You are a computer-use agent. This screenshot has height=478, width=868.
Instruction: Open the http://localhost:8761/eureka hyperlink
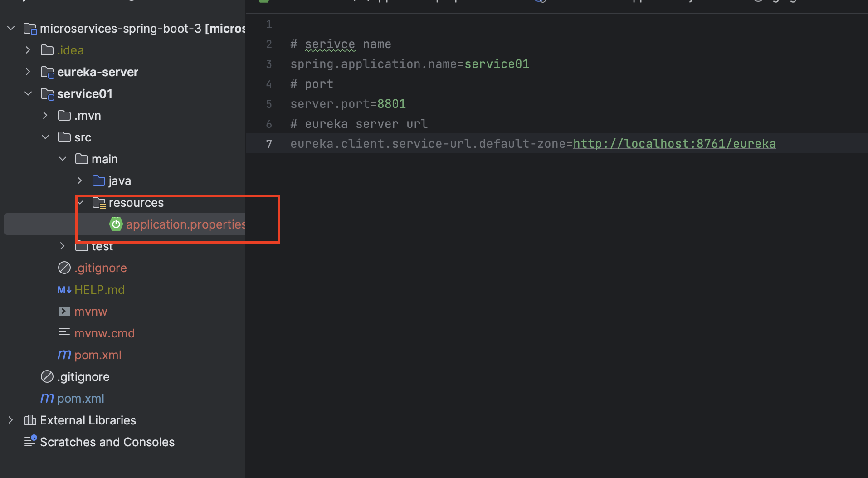point(673,143)
